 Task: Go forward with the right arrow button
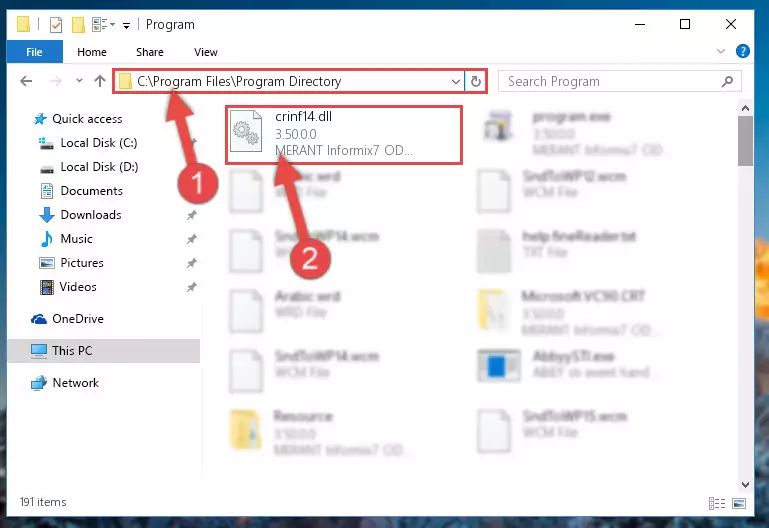pyautogui.click(x=56, y=81)
